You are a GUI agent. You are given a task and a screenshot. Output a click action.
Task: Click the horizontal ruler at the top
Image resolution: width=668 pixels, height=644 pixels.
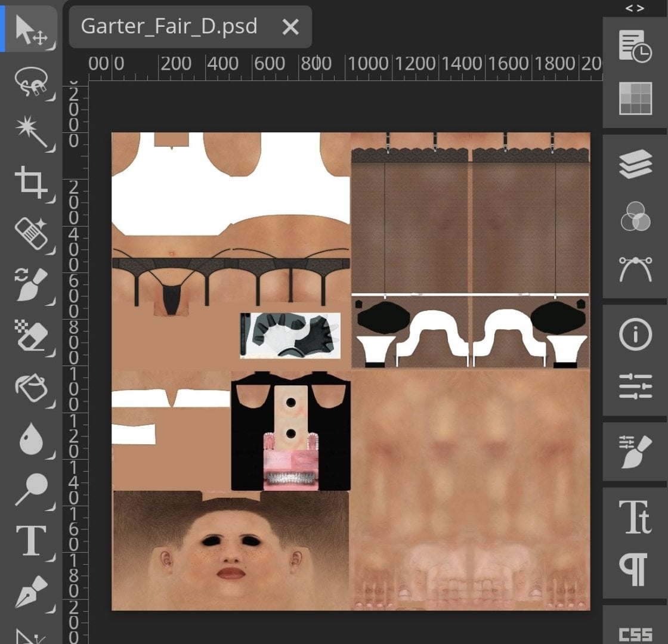click(345, 67)
